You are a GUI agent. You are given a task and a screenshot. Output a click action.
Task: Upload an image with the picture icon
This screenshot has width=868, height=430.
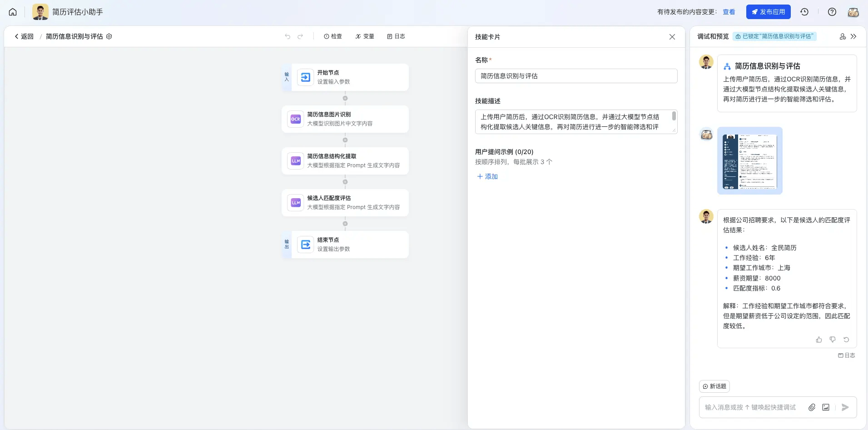(826, 407)
